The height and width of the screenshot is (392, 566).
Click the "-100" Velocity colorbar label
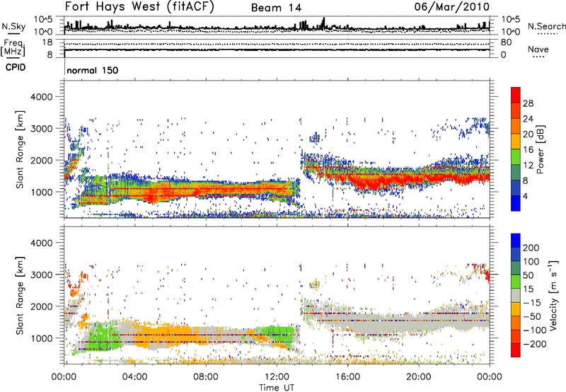coord(535,330)
